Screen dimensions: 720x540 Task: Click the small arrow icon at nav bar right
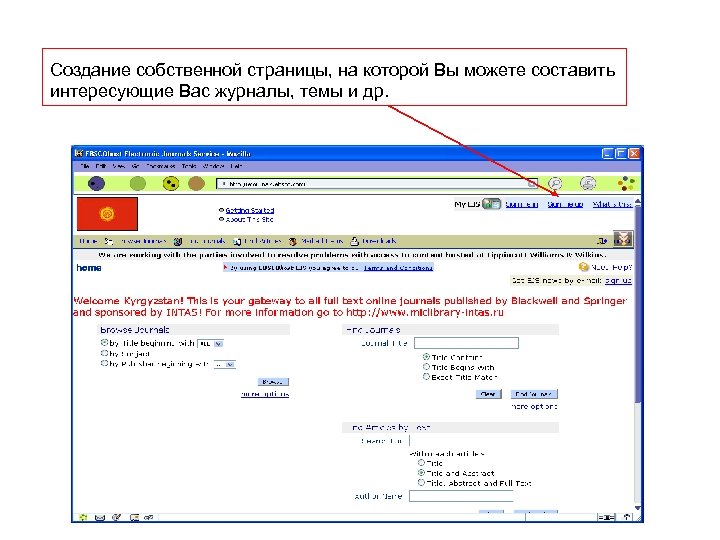tap(602, 241)
